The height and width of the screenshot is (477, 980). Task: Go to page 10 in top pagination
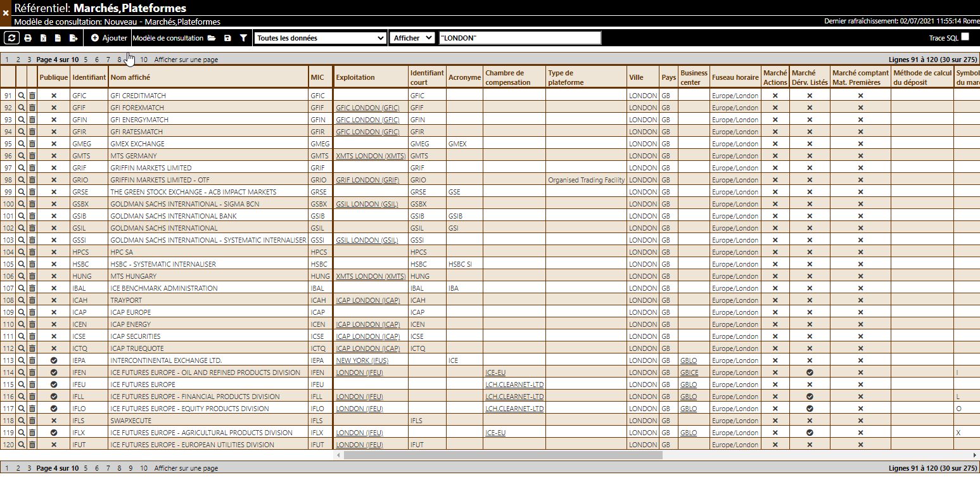pos(144,60)
